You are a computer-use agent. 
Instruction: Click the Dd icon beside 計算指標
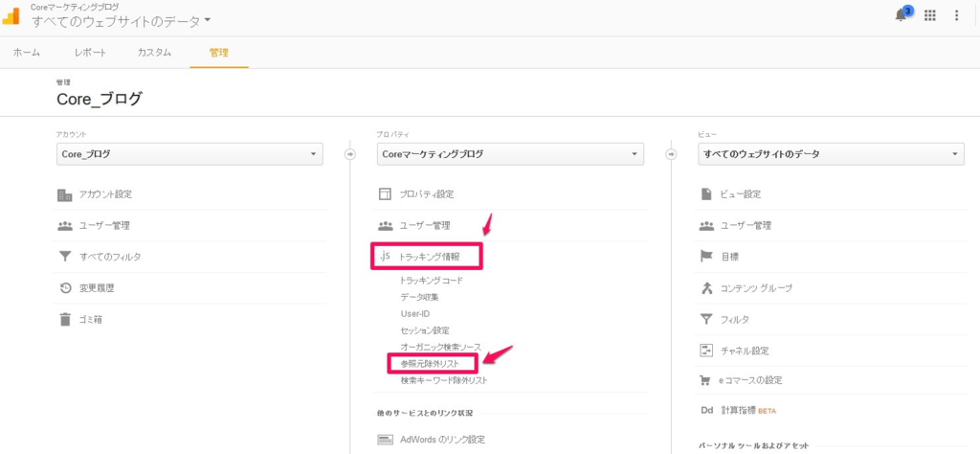click(x=707, y=411)
